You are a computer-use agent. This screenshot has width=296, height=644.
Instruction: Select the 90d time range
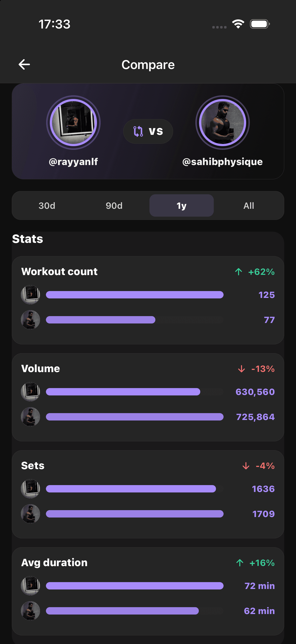click(x=114, y=206)
